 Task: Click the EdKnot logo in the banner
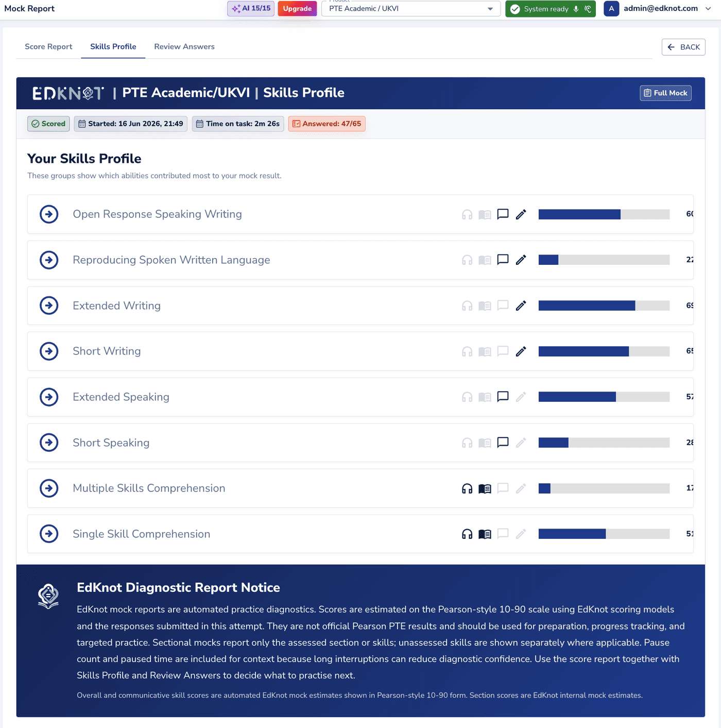click(x=68, y=93)
